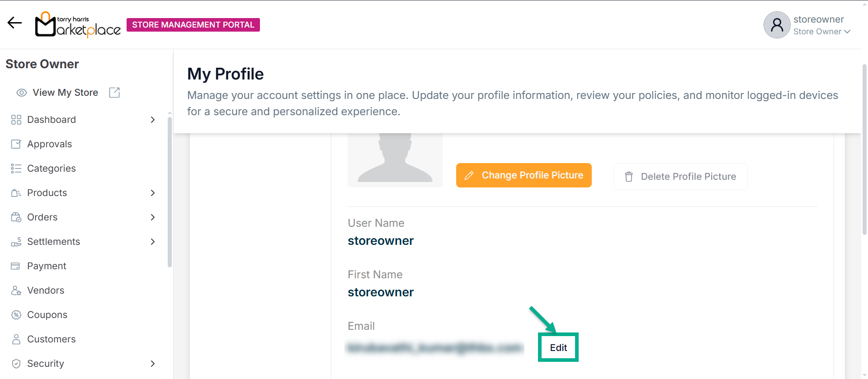The height and width of the screenshot is (379, 868).
Task: Open the Payment menu item
Action: click(47, 266)
